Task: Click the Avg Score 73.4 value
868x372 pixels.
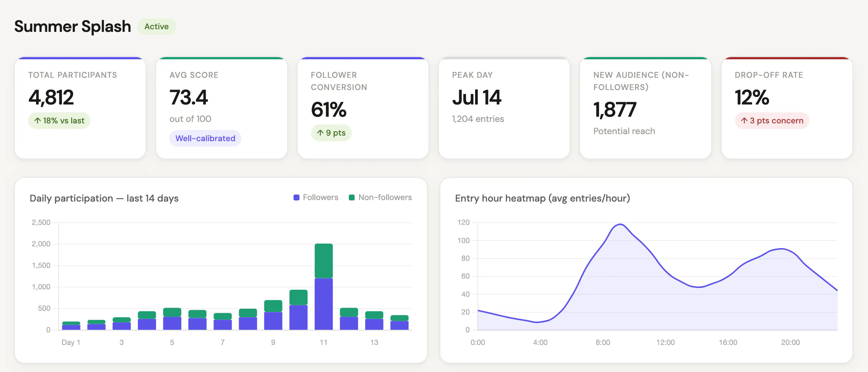Action: pyautogui.click(x=189, y=97)
